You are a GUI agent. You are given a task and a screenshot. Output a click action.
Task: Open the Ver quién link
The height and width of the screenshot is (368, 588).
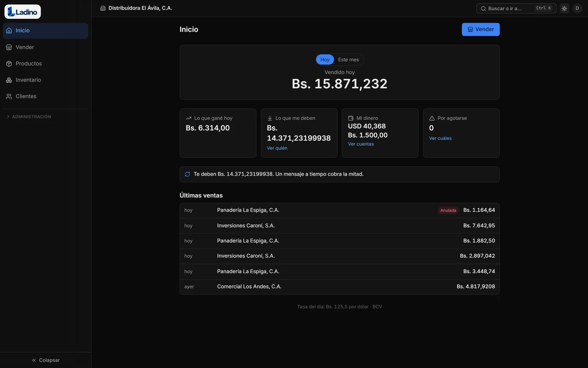point(277,148)
